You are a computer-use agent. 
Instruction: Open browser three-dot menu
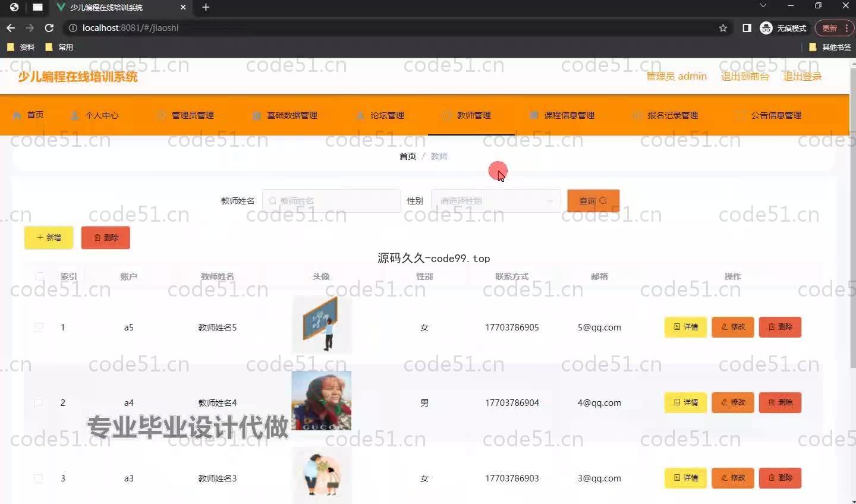click(846, 28)
